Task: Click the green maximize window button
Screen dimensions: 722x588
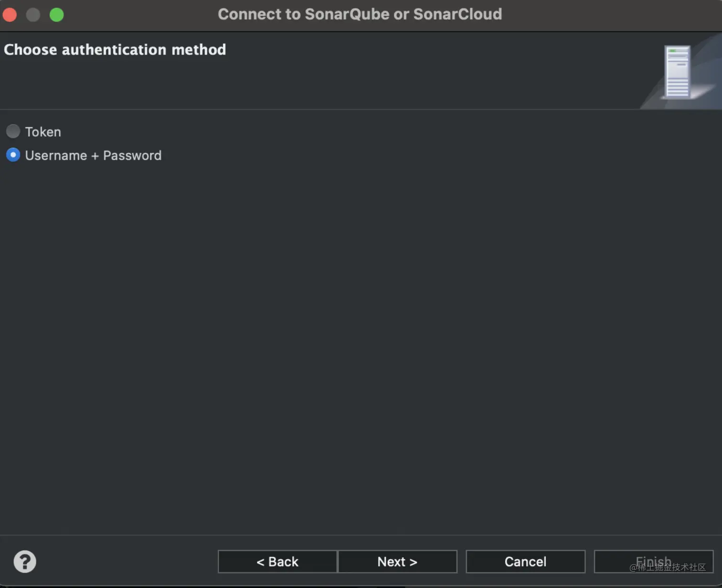Action: (x=57, y=15)
